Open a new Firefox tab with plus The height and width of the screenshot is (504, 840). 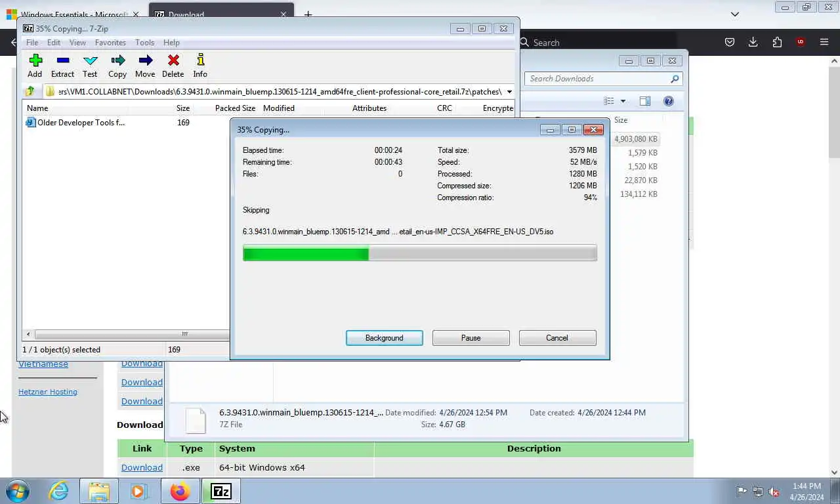pyautogui.click(x=308, y=14)
